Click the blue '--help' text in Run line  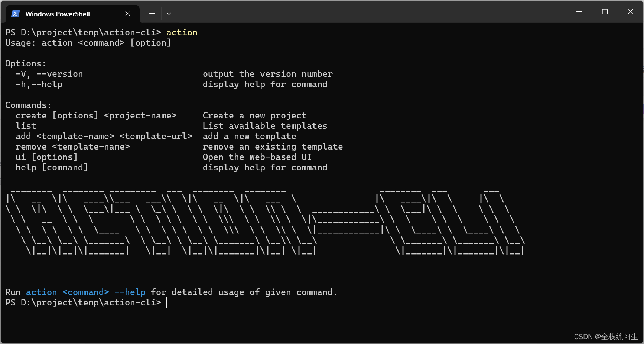point(130,292)
